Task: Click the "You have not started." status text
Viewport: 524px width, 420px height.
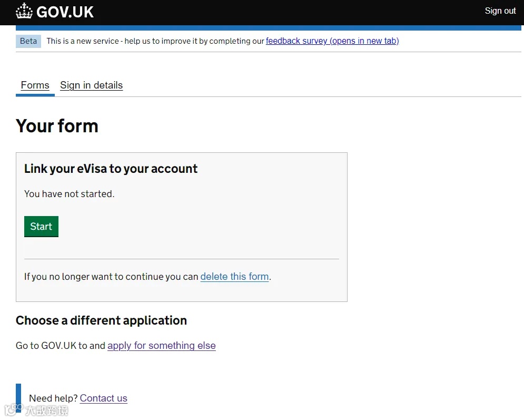Action: tap(69, 194)
